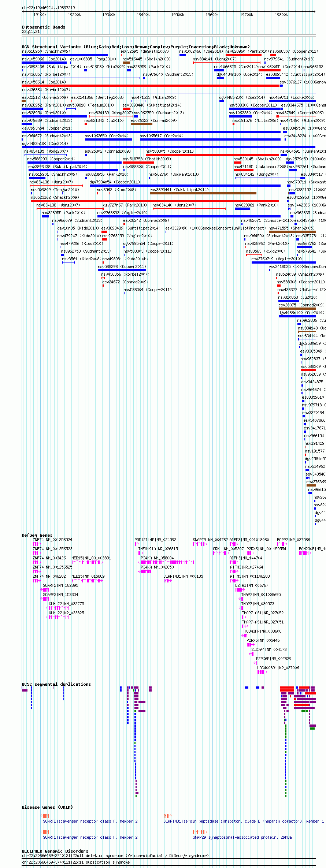This screenshot has height=868, width=326.
Task: Select variant esv32695 (deSmith2007)
Action: (121, 55)
